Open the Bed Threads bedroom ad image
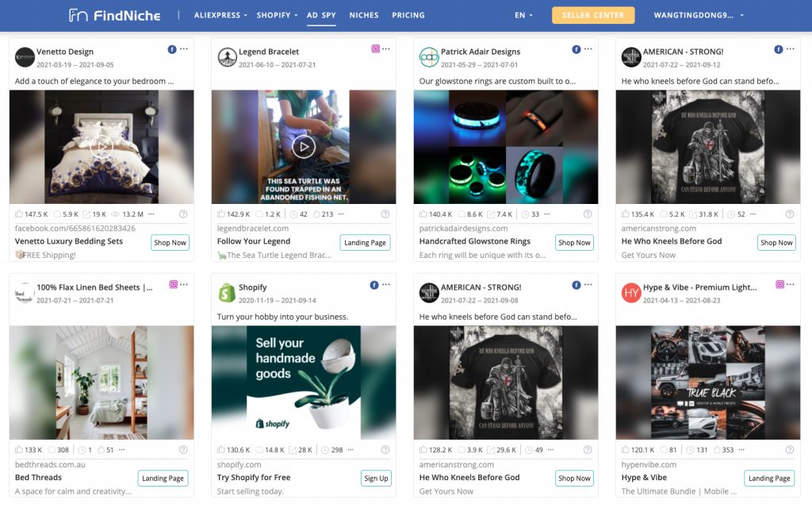The width and height of the screenshot is (812, 508). coord(101,383)
